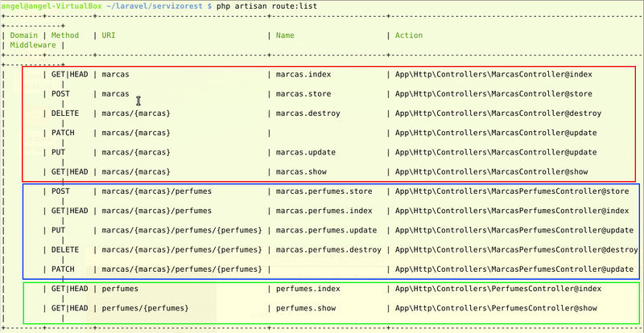This screenshot has width=644, height=333.
Task: Click the URI 'marcas' in the marcas.store row
Action: tap(115, 94)
